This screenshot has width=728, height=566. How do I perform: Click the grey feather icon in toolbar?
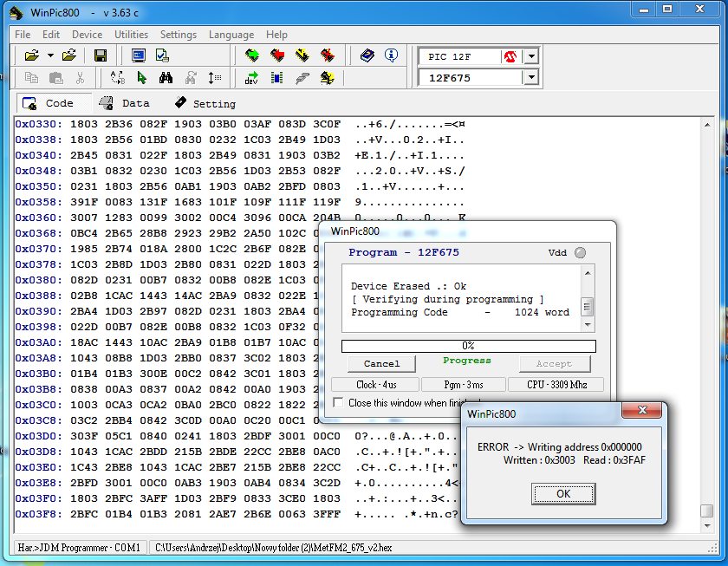(x=302, y=78)
